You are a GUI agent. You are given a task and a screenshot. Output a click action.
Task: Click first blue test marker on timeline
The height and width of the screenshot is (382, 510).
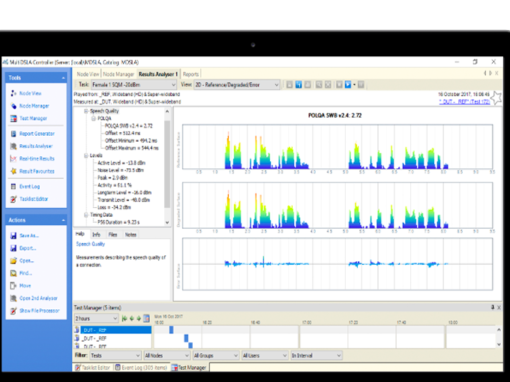[x=171, y=330]
